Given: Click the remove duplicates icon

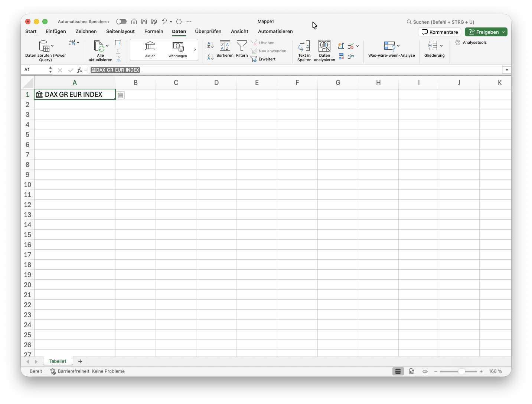Looking at the screenshot, I should click(x=341, y=56).
